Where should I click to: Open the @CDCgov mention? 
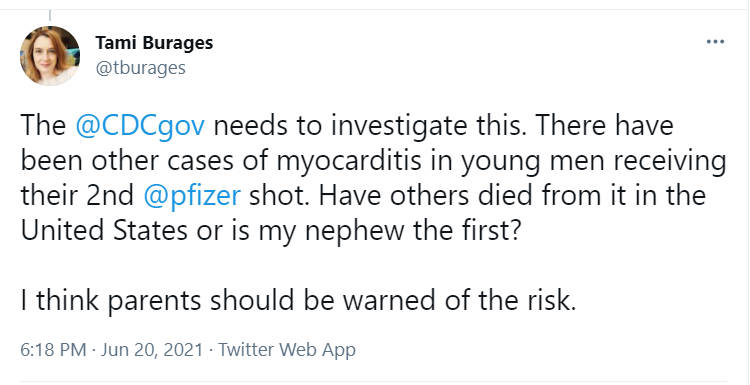click(x=141, y=126)
